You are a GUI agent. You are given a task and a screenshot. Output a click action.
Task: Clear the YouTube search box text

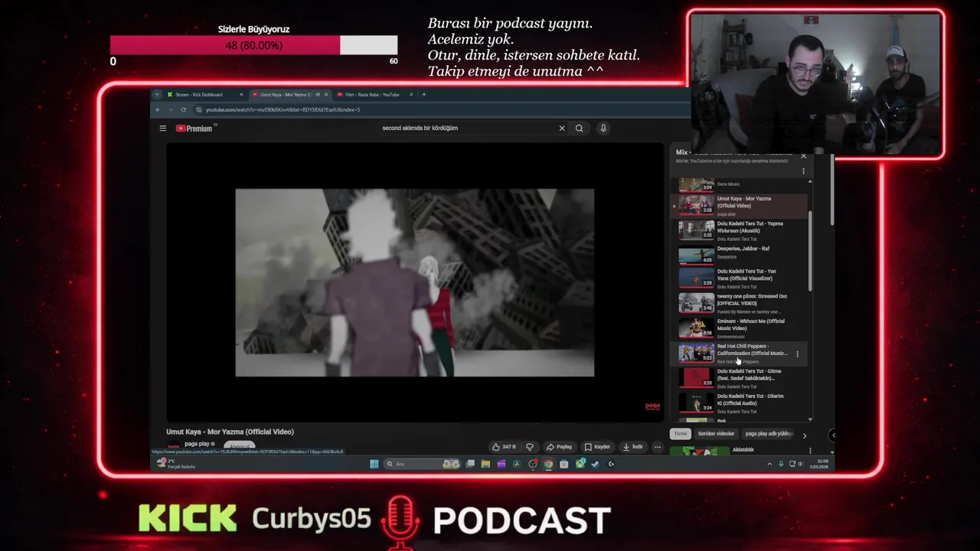point(562,129)
